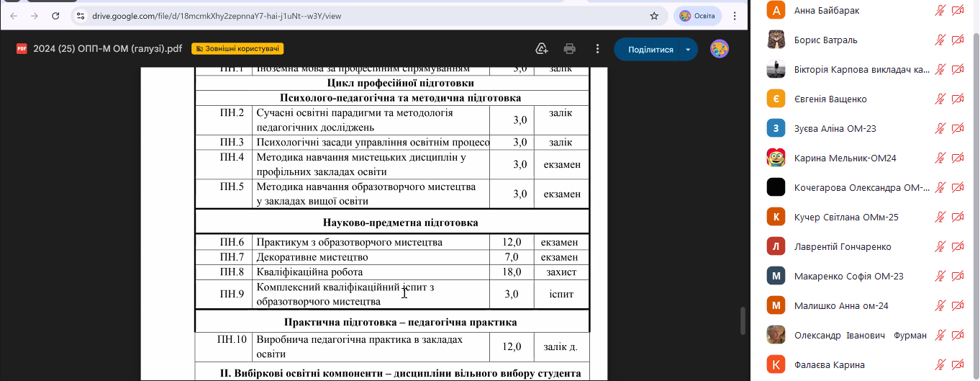Open the Chrome three-dot browser menu
The height and width of the screenshot is (381, 980).
734,16
